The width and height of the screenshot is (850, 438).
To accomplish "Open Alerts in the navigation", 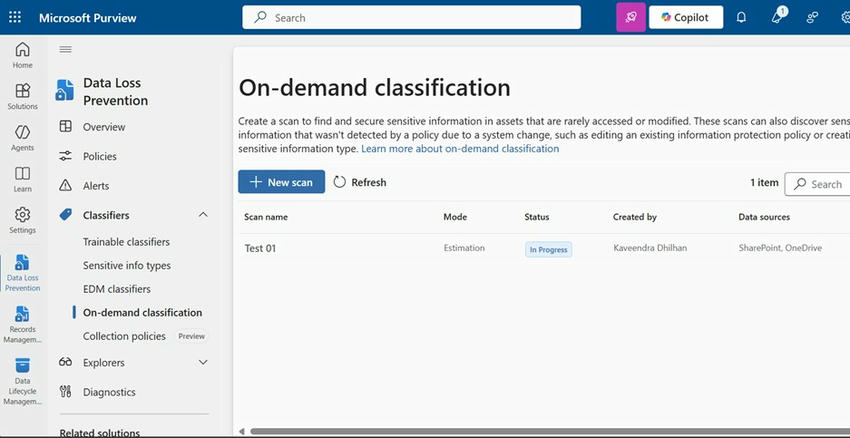I will (96, 185).
